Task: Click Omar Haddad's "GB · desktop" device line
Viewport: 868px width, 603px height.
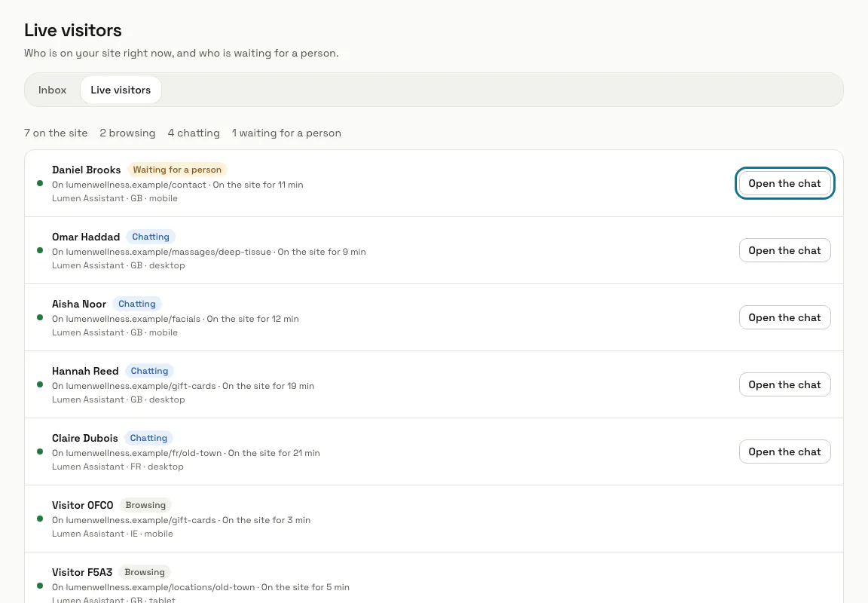Action: click(118, 265)
